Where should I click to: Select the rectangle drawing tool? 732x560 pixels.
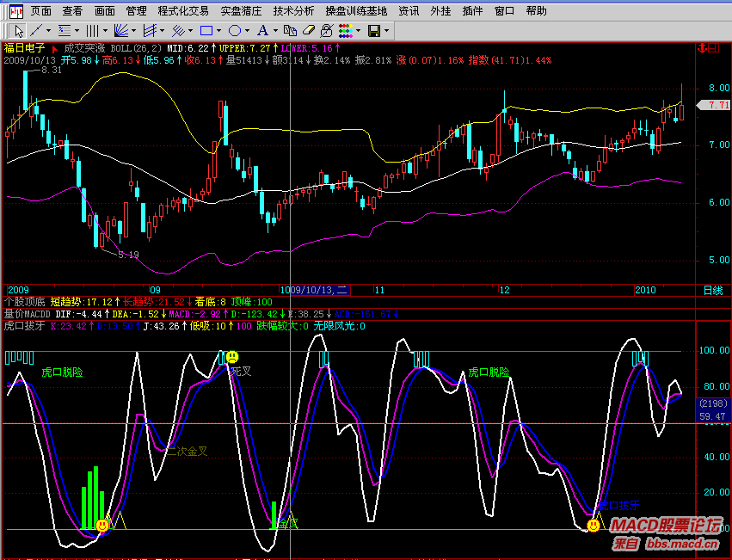point(206,31)
